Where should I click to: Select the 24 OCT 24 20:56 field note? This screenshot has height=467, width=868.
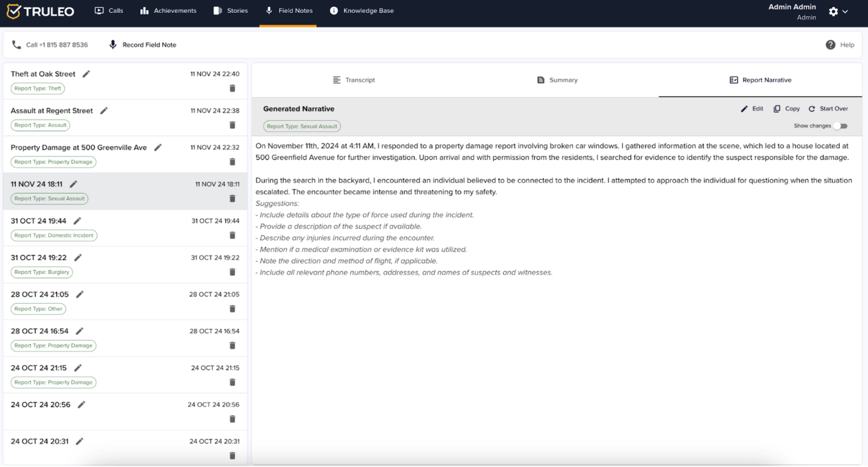tap(125, 411)
